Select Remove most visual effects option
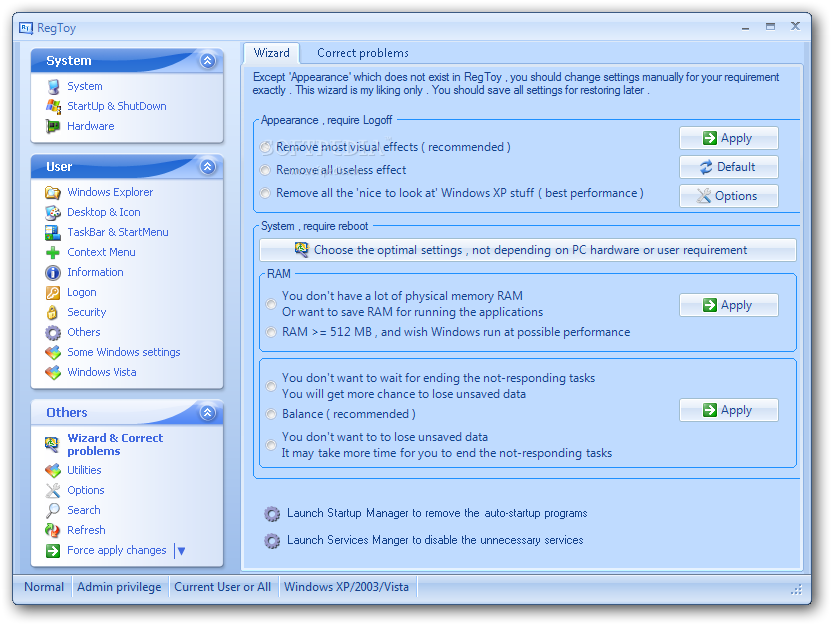Viewport: 832px width, 625px height. pos(265,147)
